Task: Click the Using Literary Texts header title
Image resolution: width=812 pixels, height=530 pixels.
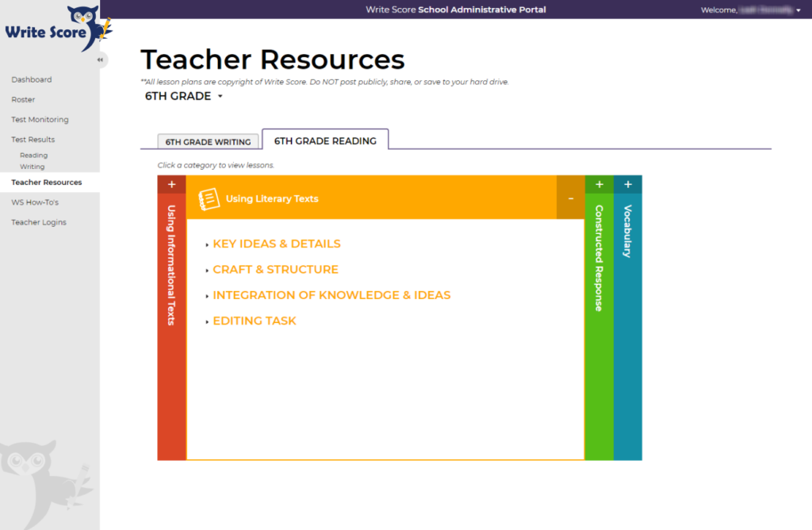Action: 272,199
